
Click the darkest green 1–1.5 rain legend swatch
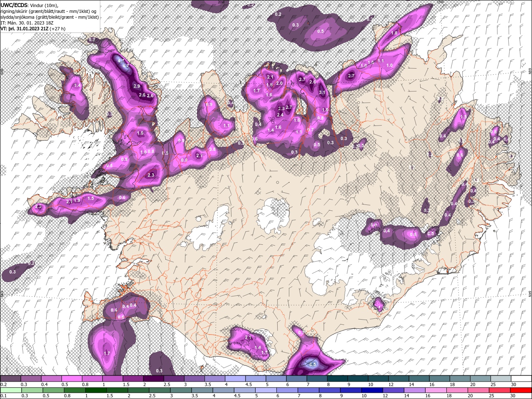point(96,390)
